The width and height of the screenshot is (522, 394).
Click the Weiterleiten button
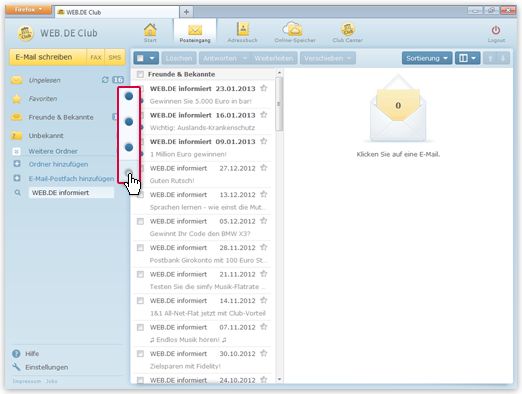pos(274,58)
